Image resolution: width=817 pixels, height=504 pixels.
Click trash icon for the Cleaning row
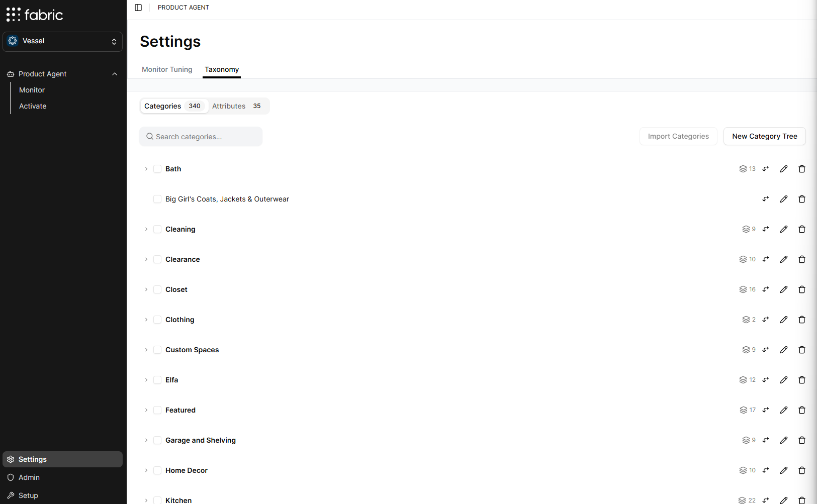coord(802,229)
